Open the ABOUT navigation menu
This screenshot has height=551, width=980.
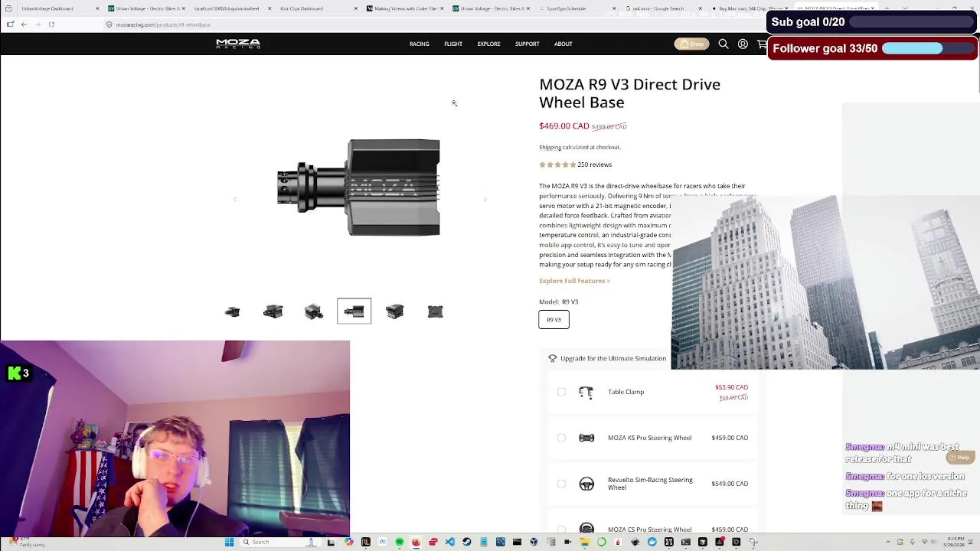tap(563, 44)
